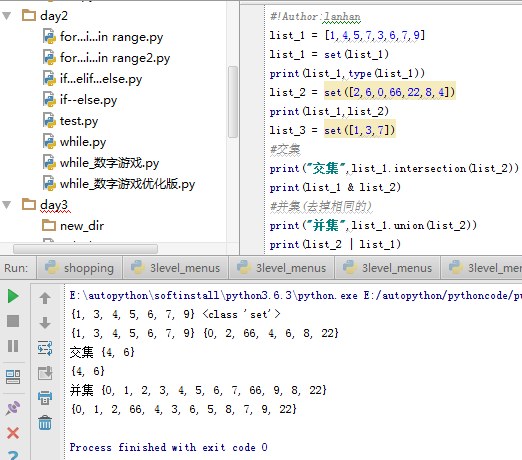Click the green Run (rerun) icon
The height and width of the screenshot is (460, 522).
coord(13,296)
